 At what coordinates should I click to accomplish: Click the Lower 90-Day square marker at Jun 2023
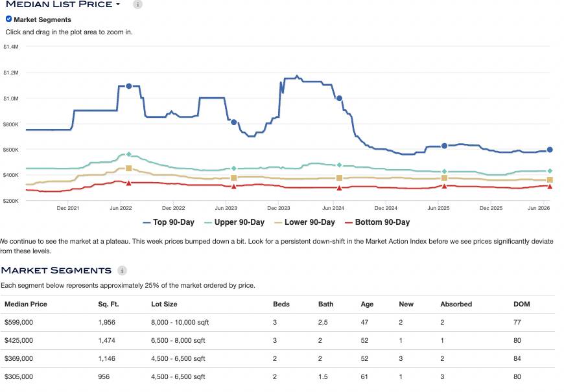(x=234, y=178)
